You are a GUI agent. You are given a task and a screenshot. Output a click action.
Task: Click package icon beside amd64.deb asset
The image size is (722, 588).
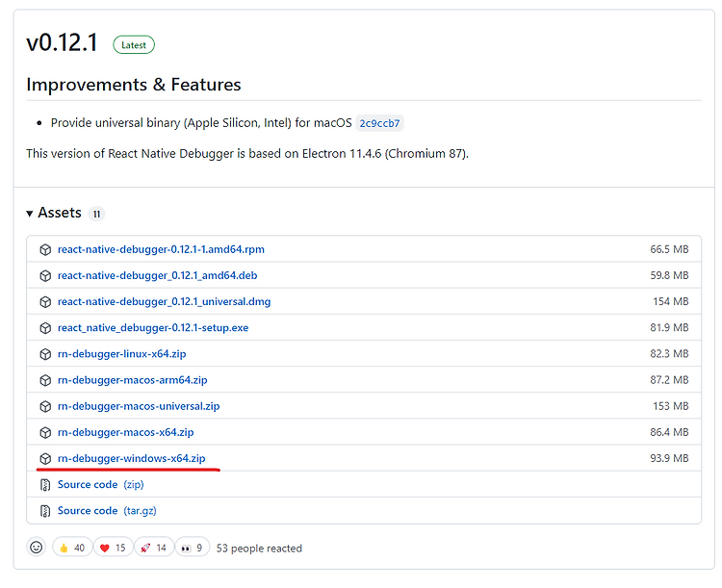45,276
